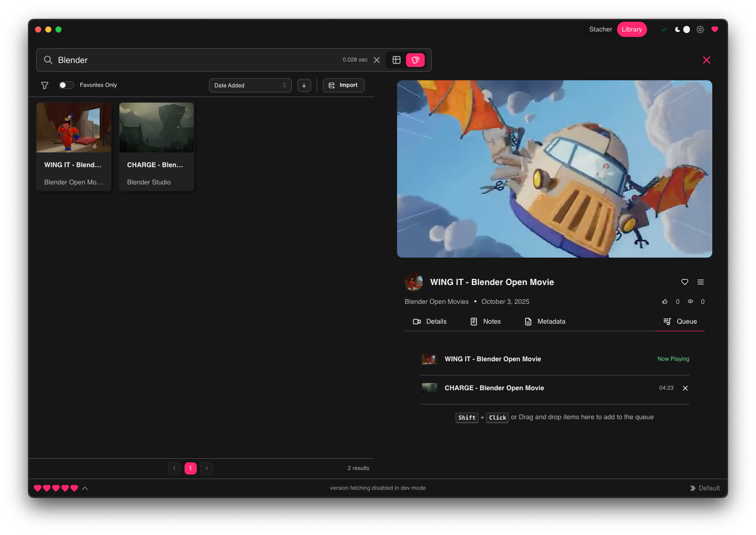Select WING IT row in the queue

point(555,359)
